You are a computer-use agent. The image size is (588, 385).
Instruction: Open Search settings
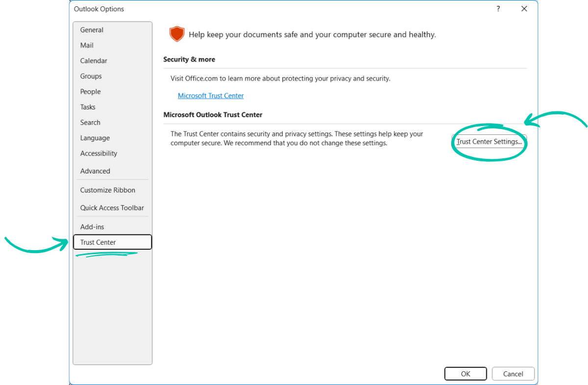point(90,122)
